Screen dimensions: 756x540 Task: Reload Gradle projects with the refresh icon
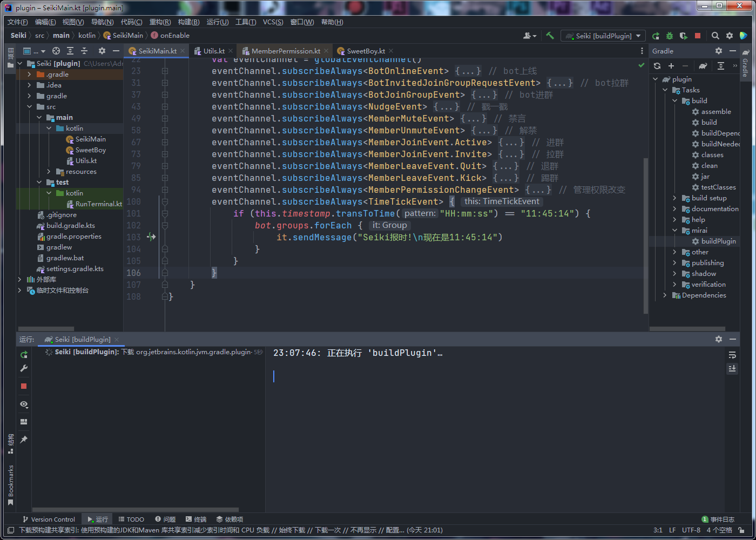(657, 66)
